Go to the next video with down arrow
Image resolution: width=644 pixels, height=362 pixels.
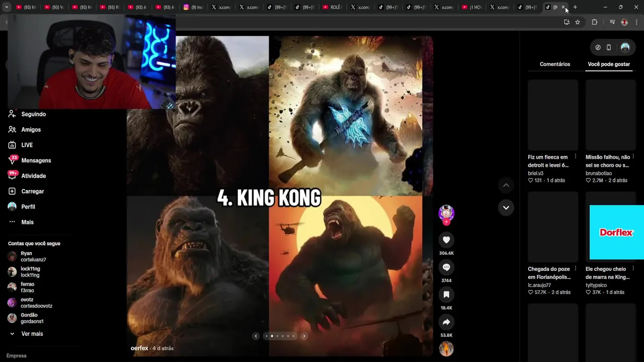tap(506, 208)
